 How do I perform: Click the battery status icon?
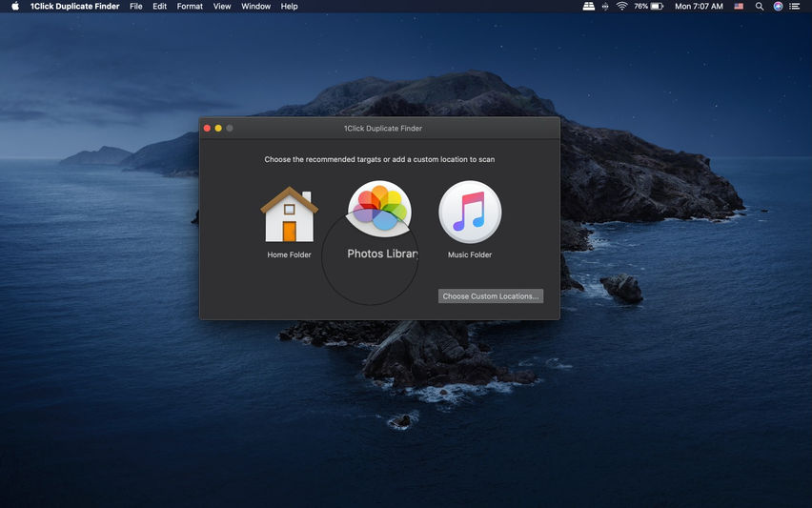(658, 7)
